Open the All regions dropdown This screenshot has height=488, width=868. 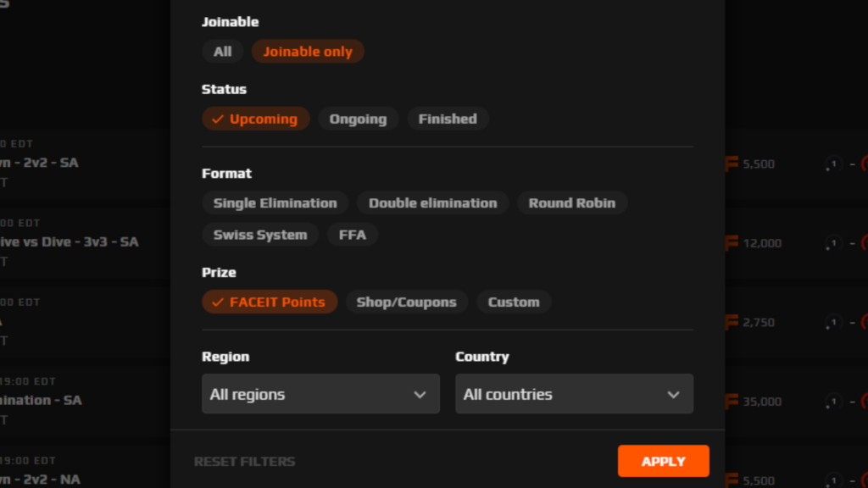click(320, 394)
